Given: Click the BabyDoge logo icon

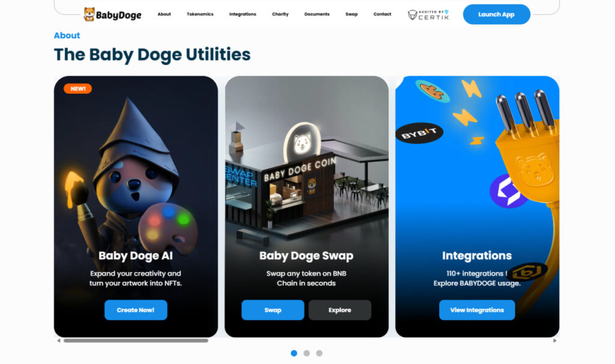Looking at the screenshot, I should [x=89, y=14].
